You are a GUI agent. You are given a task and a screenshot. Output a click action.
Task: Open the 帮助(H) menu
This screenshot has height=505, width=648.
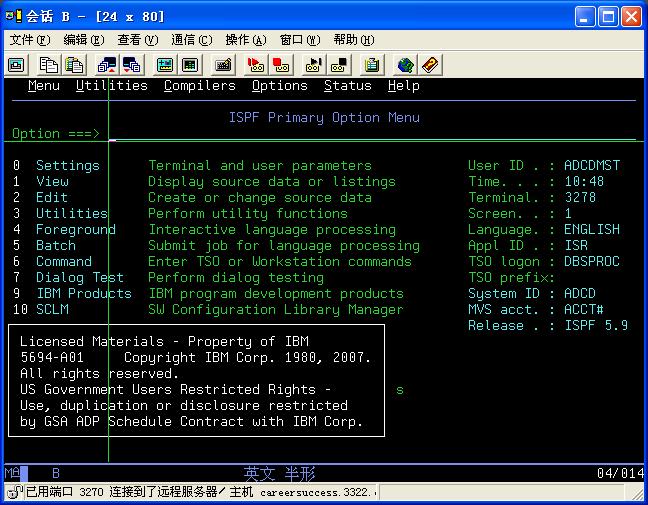[x=354, y=40]
